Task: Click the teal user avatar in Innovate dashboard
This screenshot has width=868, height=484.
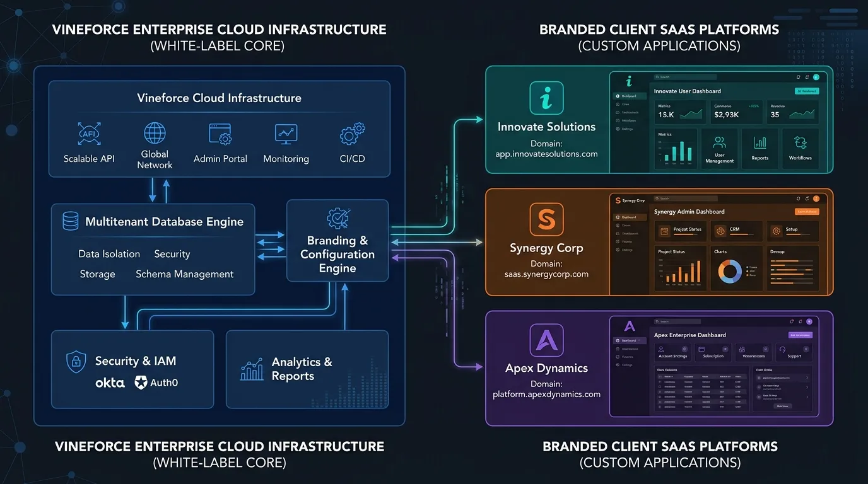Action: [x=816, y=77]
